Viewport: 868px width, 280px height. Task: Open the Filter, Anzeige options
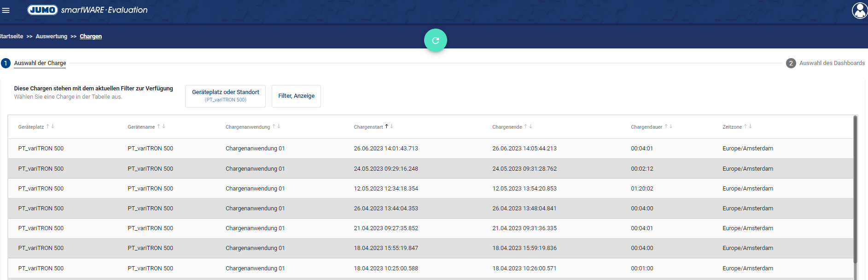click(296, 96)
